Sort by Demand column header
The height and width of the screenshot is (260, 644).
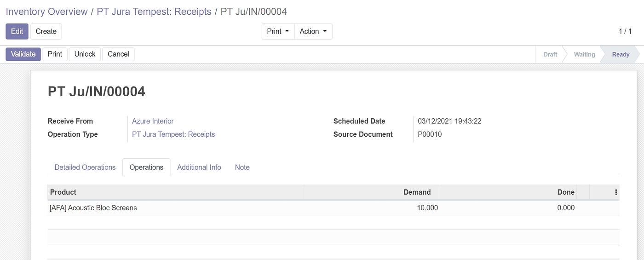click(x=371, y=192)
